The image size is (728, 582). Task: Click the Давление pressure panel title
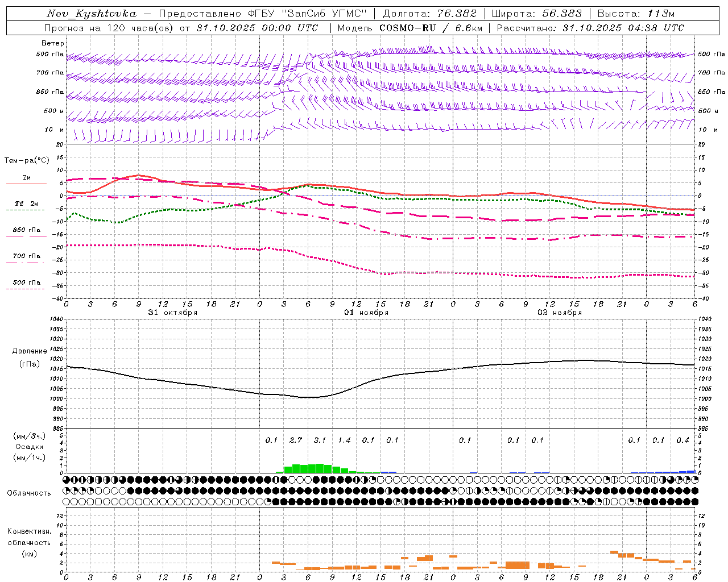click(x=30, y=351)
